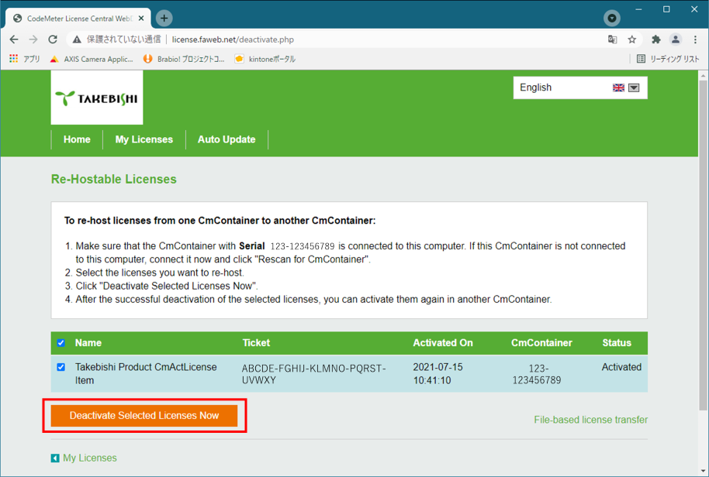Open the browser extensions puzzle icon
This screenshot has height=477, width=709.
pos(655,40)
